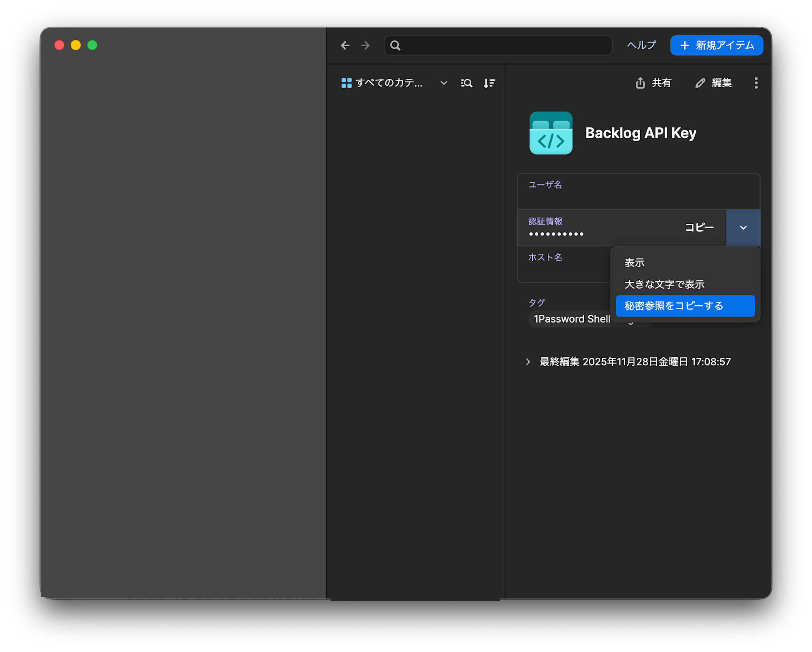Open the すべてのカテゴリ category dropdown
This screenshot has width=812, height=652.
[443, 83]
